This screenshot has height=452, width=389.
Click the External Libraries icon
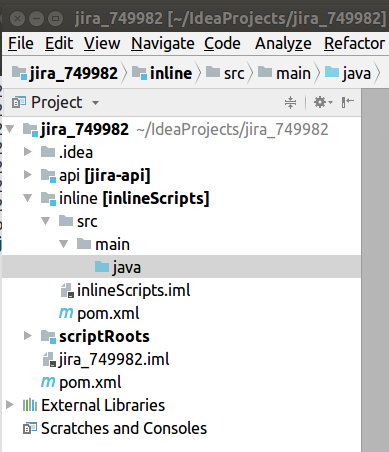click(30, 405)
